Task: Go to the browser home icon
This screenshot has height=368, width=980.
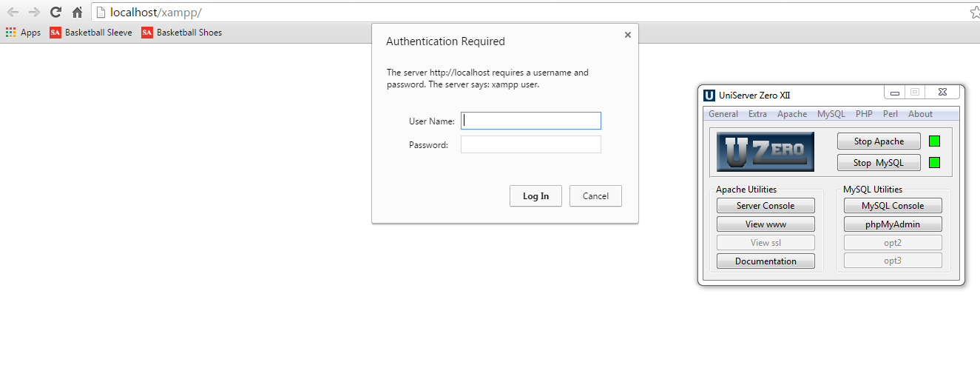Action: (x=77, y=12)
